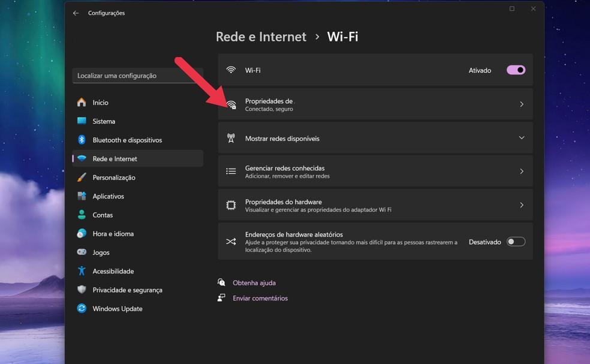The width and height of the screenshot is (590, 364).
Task: Enable Endereços de hardware aleatórios toggle
Action: [516, 242]
